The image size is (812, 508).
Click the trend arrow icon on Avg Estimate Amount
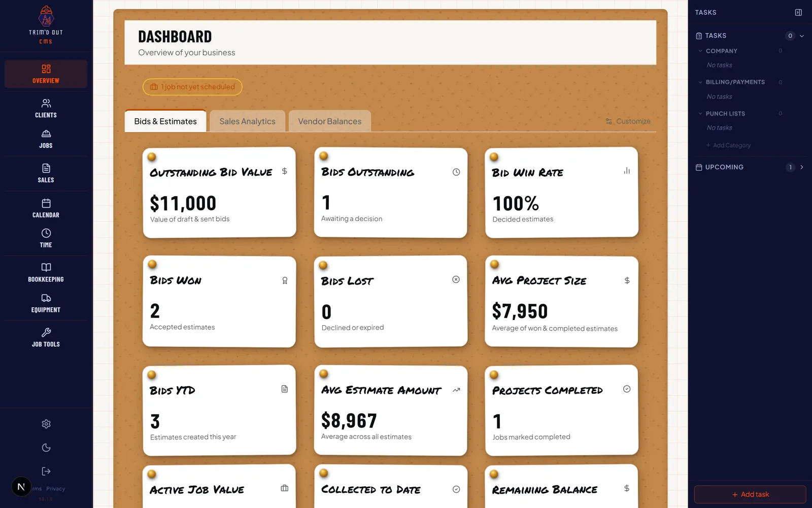pyautogui.click(x=456, y=390)
